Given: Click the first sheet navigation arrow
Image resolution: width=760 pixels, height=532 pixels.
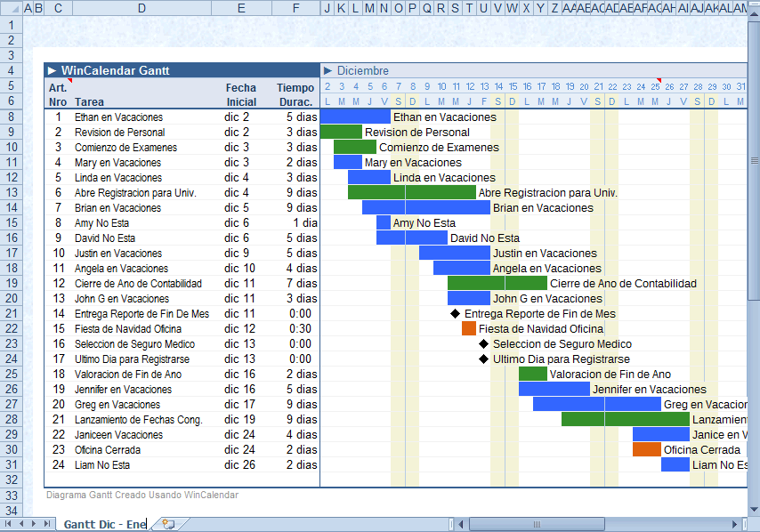Looking at the screenshot, I should point(10,524).
